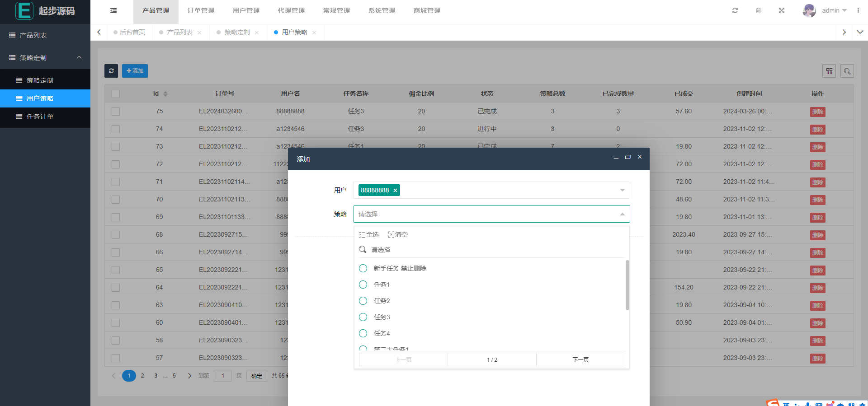868x406 pixels.
Task: Click the table refresh icon button
Action: point(111,71)
